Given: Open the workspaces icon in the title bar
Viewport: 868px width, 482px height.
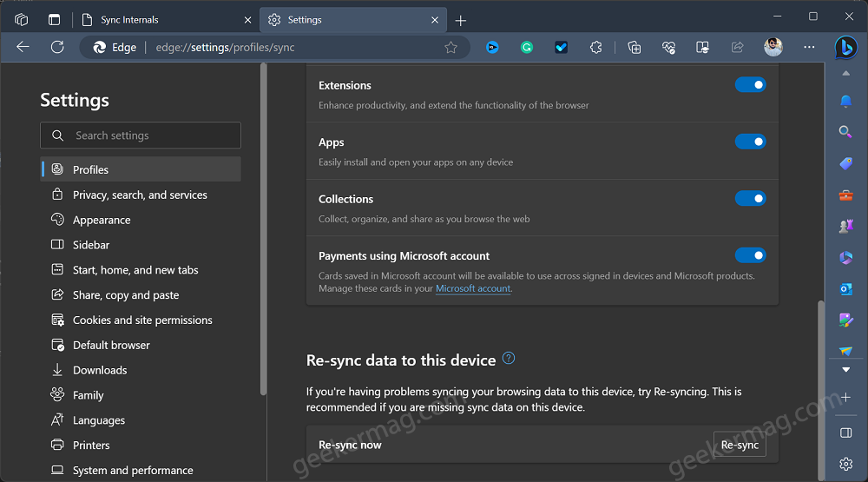Looking at the screenshot, I should coord(21,19).
